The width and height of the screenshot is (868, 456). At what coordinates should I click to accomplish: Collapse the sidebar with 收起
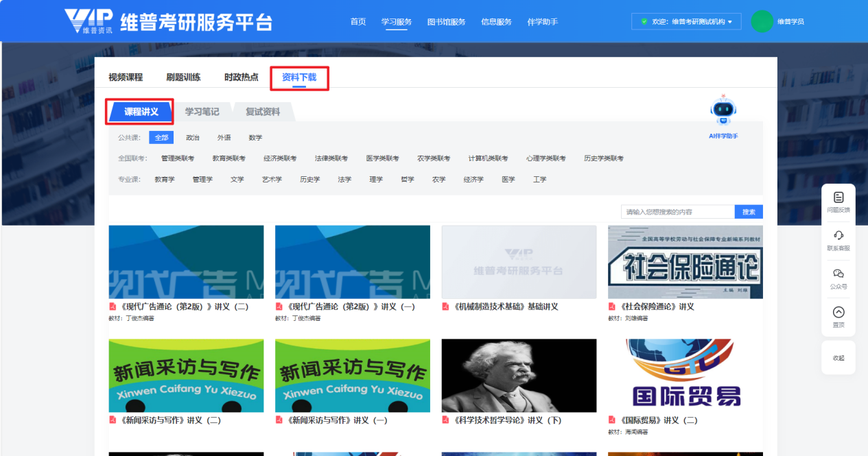coord(838,358)
